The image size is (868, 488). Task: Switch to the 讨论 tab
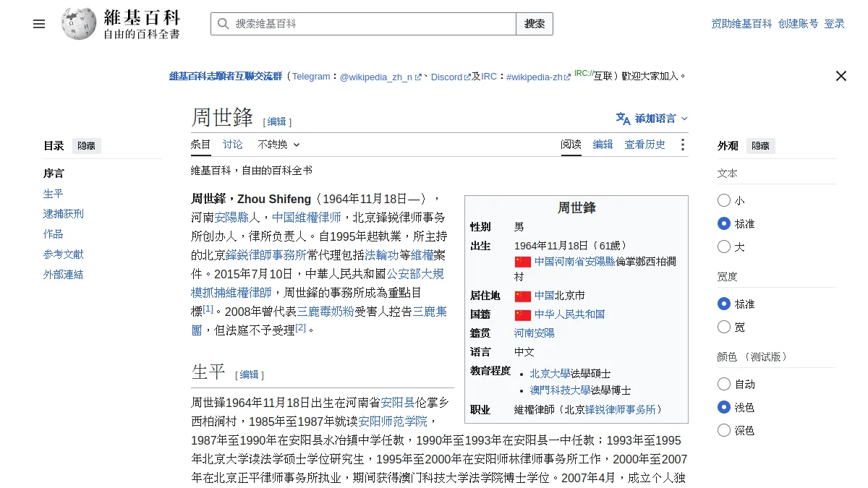tap(233, 145)
